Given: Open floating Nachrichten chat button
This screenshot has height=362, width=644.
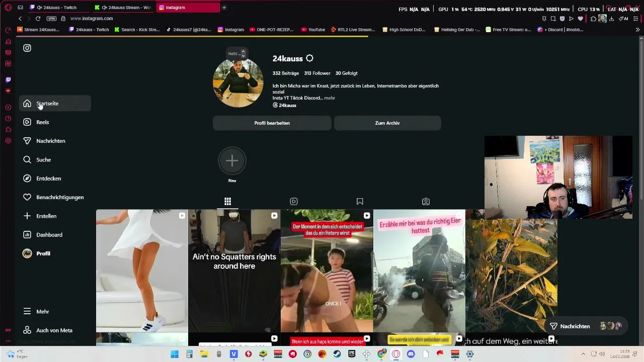Looking at the screenshot, I should click(x=586, y=326).
